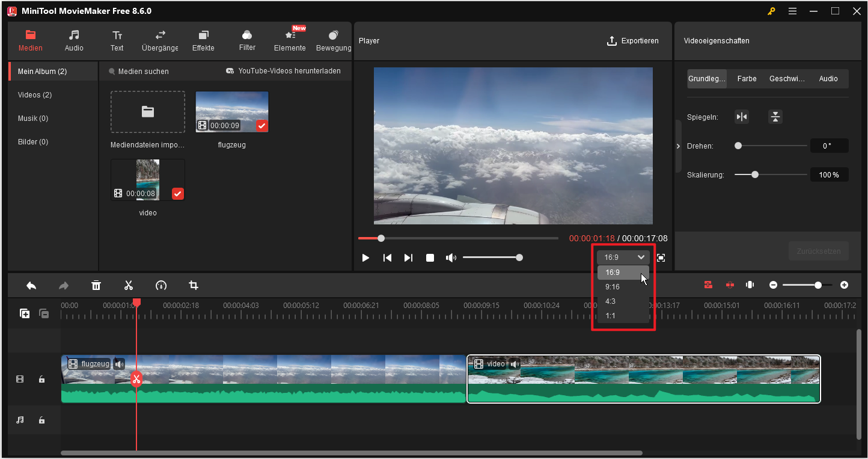
Task: Switch to the Farbe properties tab
Action: [x=747, y=79]
